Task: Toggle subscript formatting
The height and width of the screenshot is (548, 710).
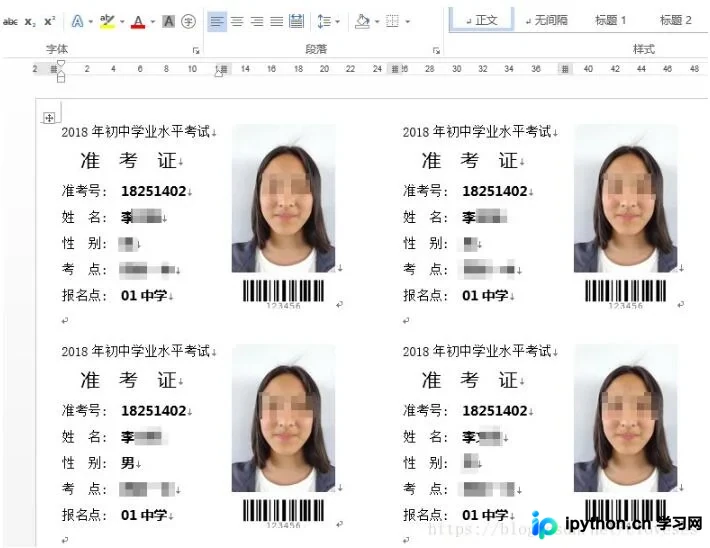Action: [x=30, y=22]
